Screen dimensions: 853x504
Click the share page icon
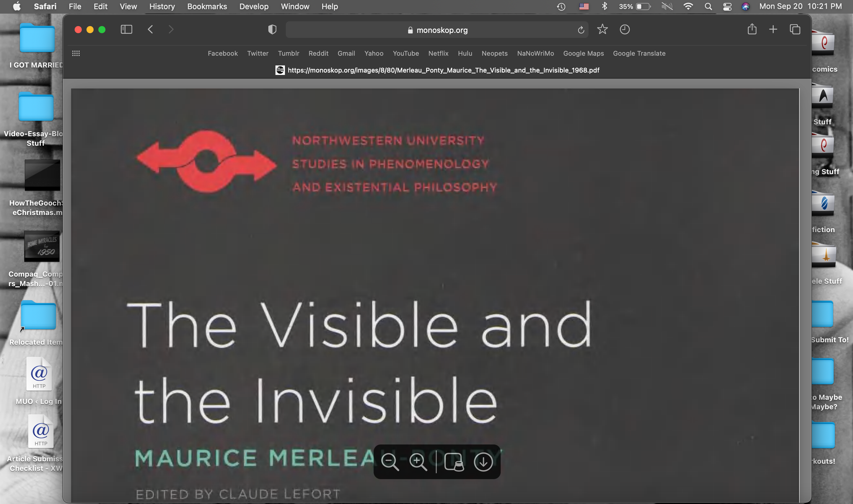click(752, 29)
